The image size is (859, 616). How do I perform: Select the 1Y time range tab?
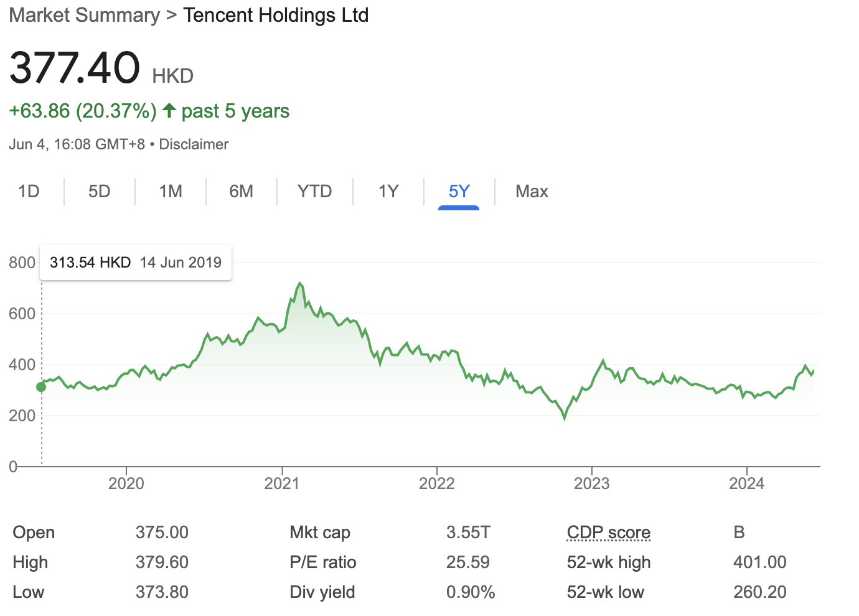pyautogui.click(x=388, y=191)
